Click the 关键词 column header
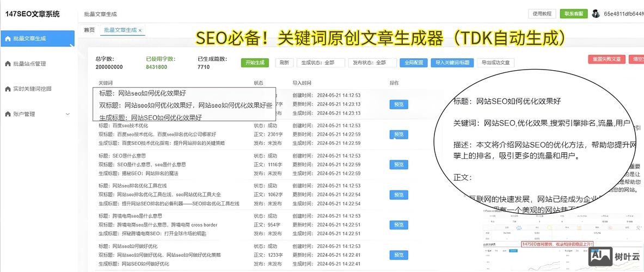644x272 pixels. (105, 83)
